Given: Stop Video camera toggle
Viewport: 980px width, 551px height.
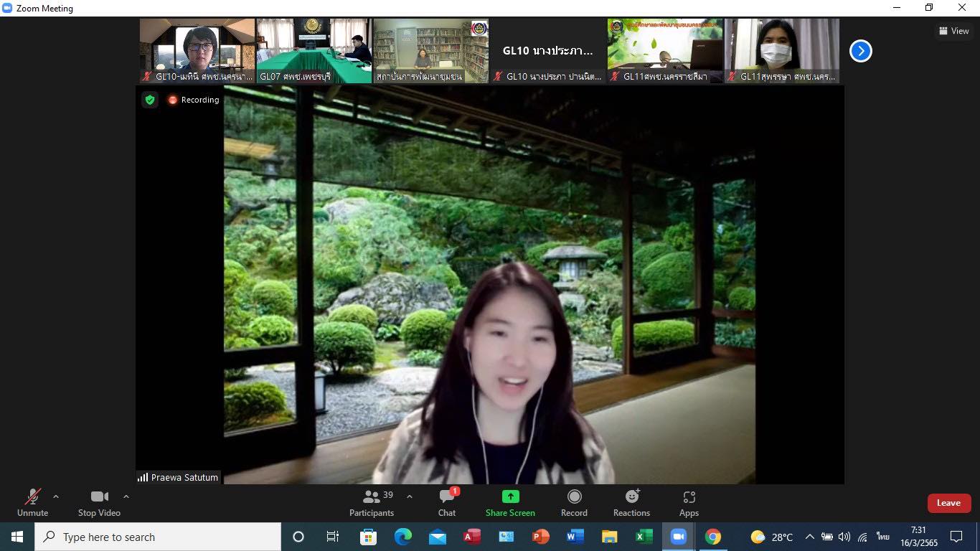Looking at the screenshot, I should point(99,502).
